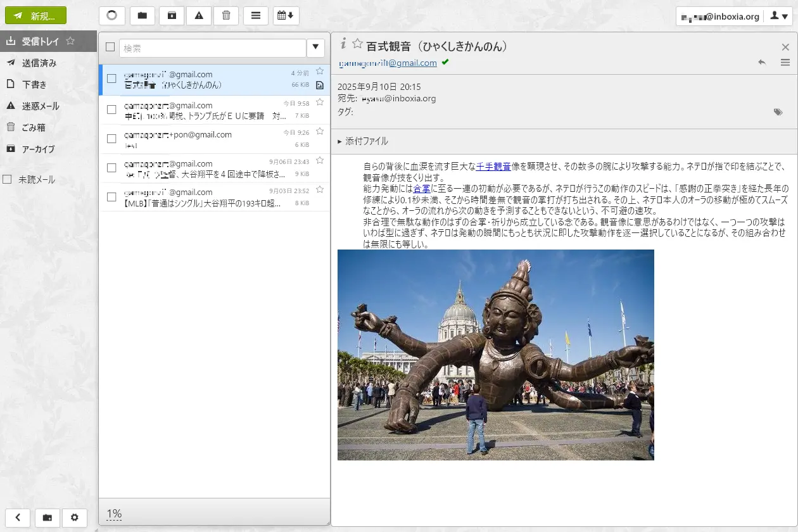Open the search options dropdown arrow

click(x=315, y=47)
